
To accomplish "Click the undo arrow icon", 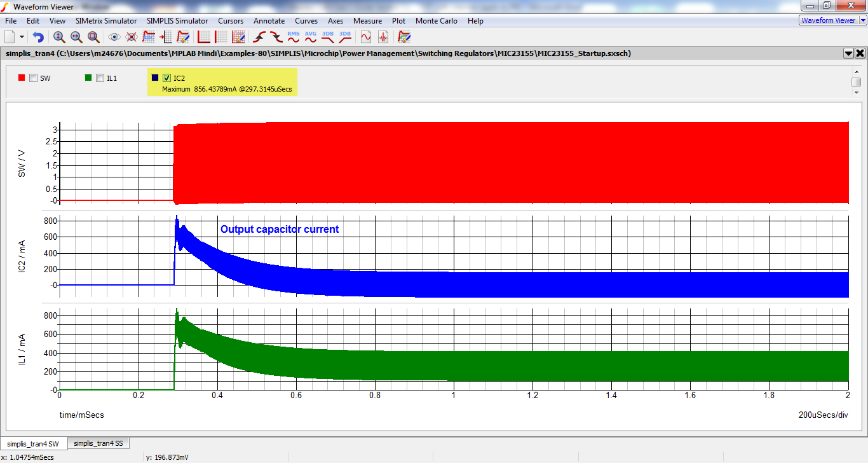I will pos(37,37).
